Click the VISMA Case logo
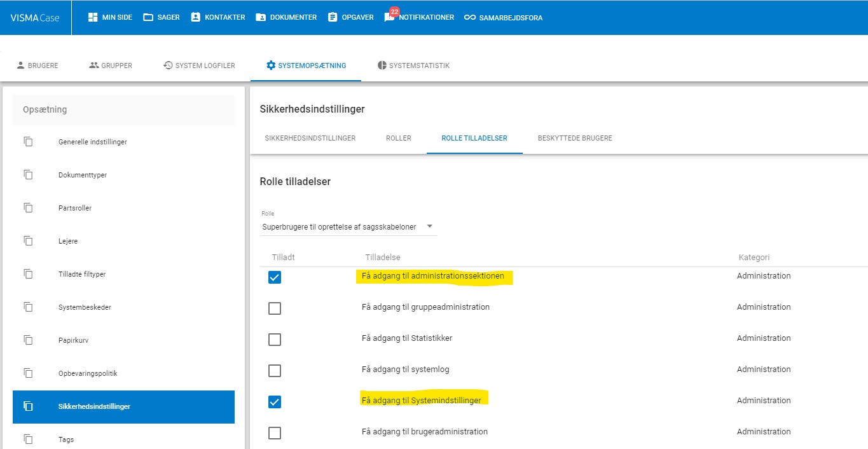 35,18
